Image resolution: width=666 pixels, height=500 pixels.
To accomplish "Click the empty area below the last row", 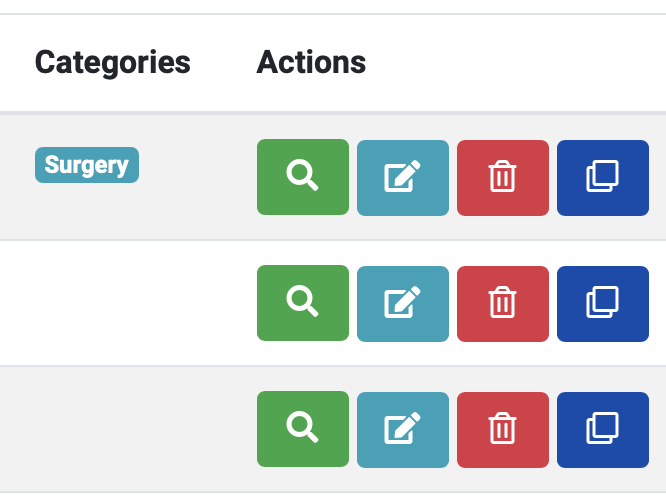I will 333,497.
